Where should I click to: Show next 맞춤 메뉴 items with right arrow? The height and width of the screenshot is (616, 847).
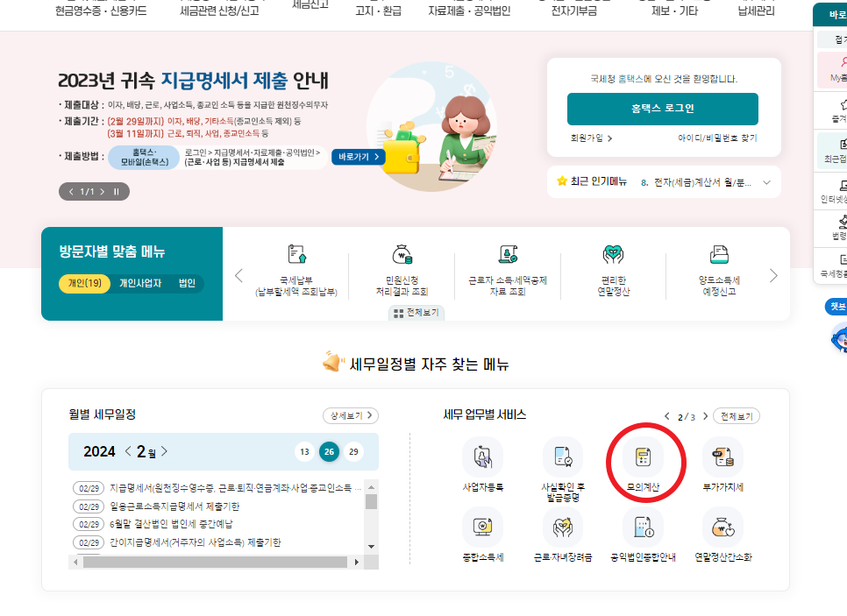tap(773, 275)
